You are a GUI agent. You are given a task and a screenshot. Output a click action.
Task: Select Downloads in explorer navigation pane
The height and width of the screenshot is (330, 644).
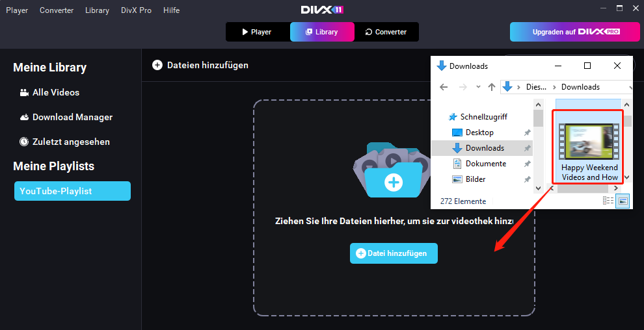(485, 148)
